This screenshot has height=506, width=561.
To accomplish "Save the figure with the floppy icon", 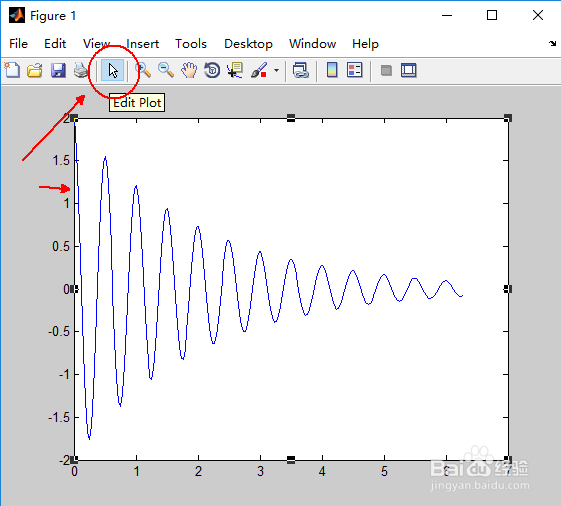I will coord(58,70).
